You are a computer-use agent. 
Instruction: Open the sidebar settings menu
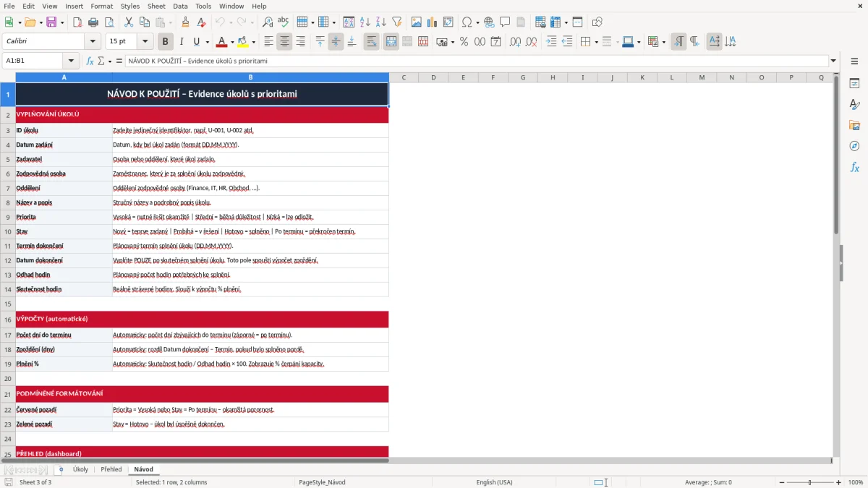point(854,62)
